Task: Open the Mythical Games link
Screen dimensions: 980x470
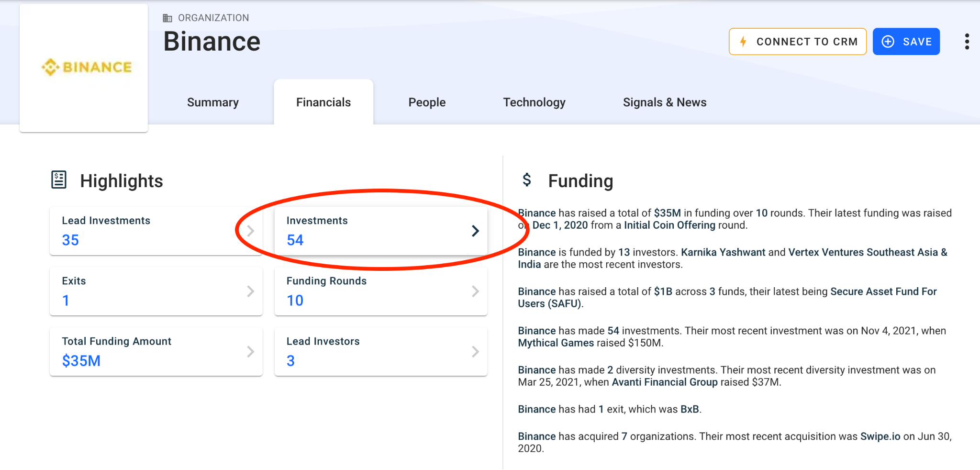Action: (556, 343)
